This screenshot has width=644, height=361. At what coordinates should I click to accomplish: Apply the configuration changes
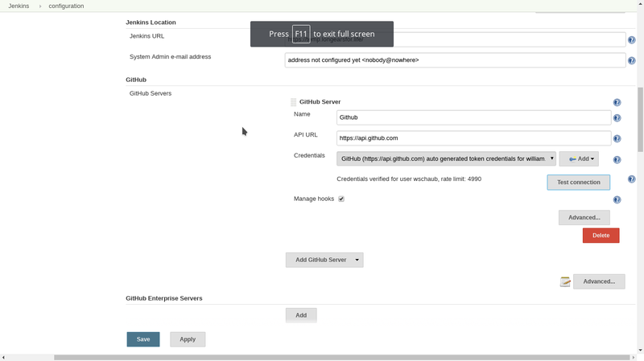[x=188, y=339]
